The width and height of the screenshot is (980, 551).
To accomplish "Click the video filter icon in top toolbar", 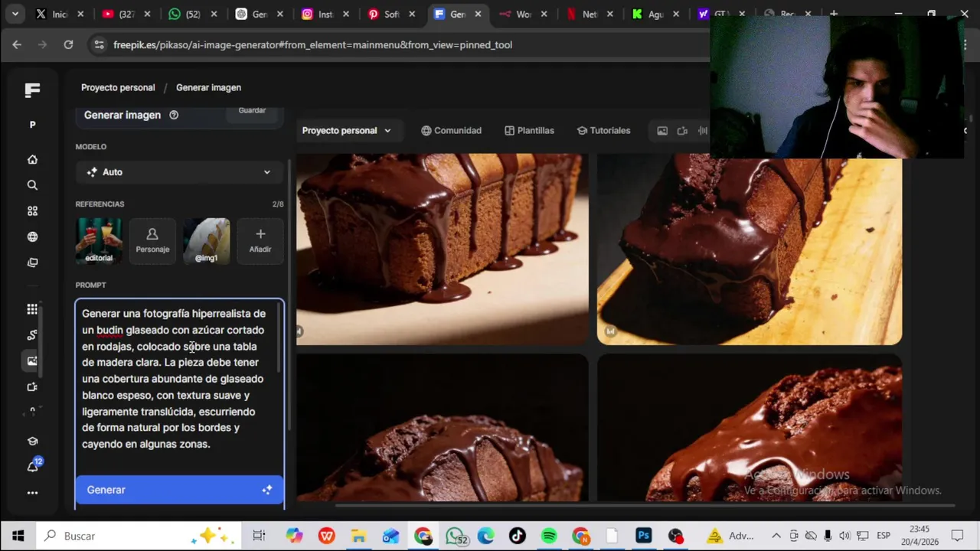I will [x=682, y=131].
